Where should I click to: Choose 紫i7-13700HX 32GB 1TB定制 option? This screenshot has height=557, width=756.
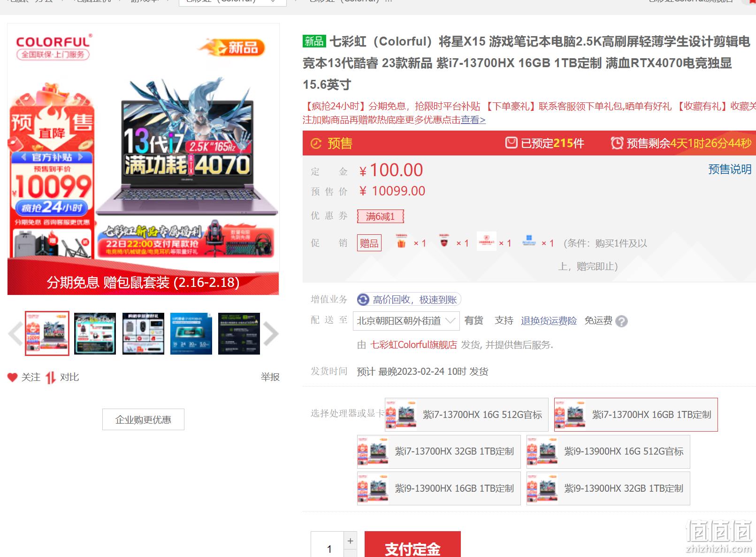point(439,451)
